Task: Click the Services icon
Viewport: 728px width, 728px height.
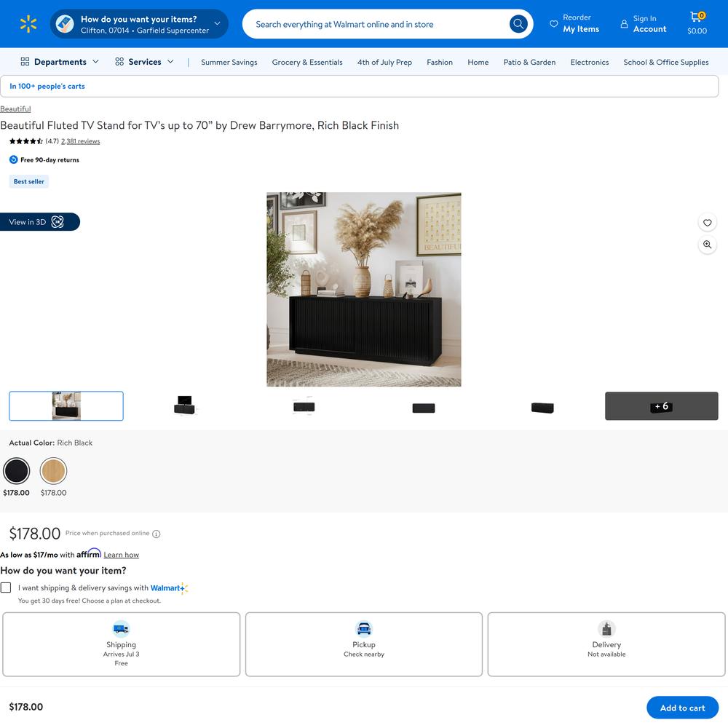Action: [119, 62]
